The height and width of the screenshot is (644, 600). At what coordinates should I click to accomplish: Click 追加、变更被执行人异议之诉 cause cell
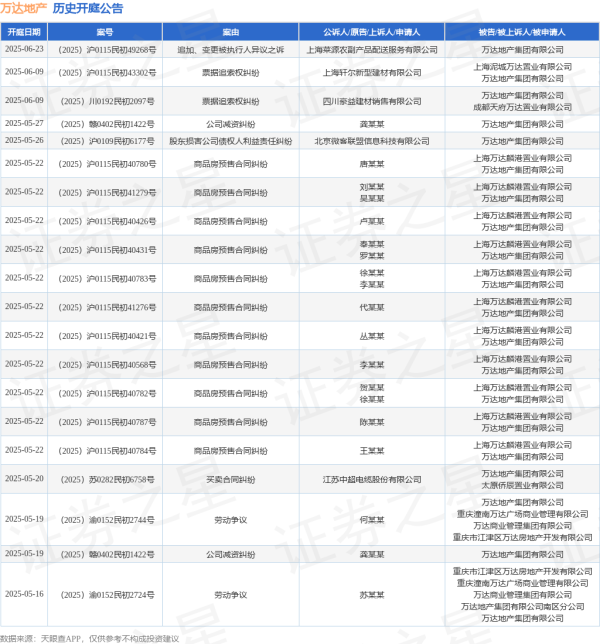coord(230,50)
